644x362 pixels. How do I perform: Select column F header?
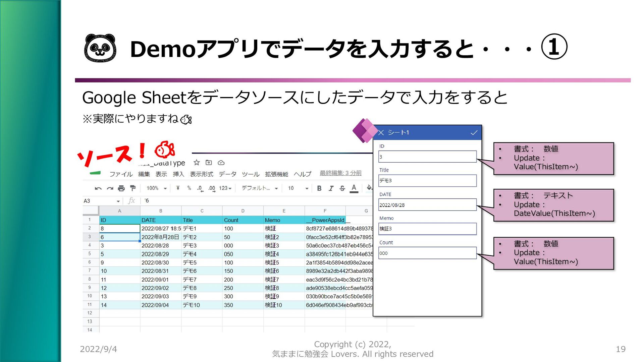coord(325,211)
